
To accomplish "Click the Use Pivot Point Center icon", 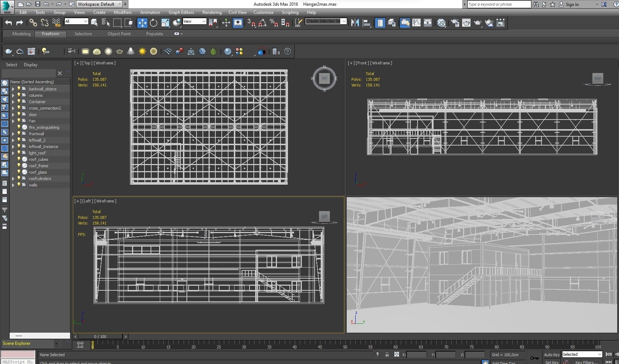I will pyautogui.click(x=213, y=23).
